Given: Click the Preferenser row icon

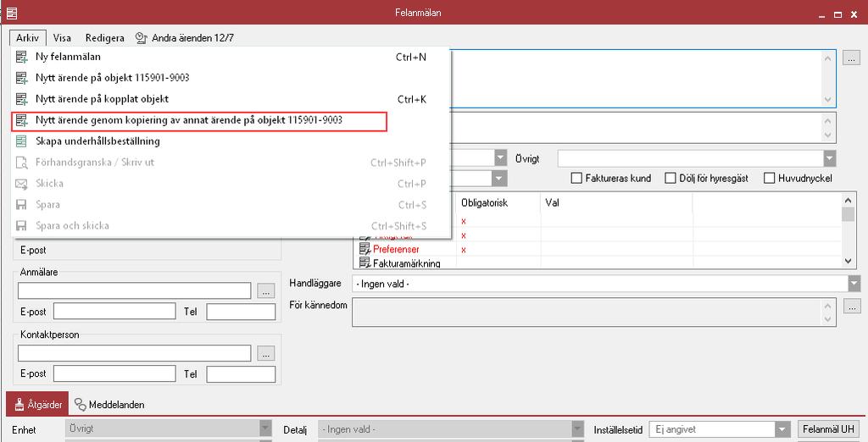Looking at the screenshot, I should [x=364, y=250].
